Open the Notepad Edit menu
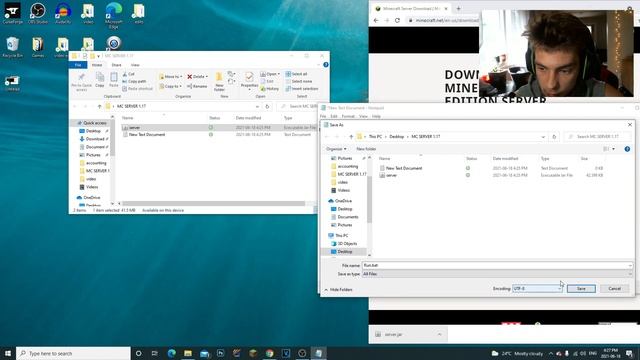640x360 pixels. (334, 116)
